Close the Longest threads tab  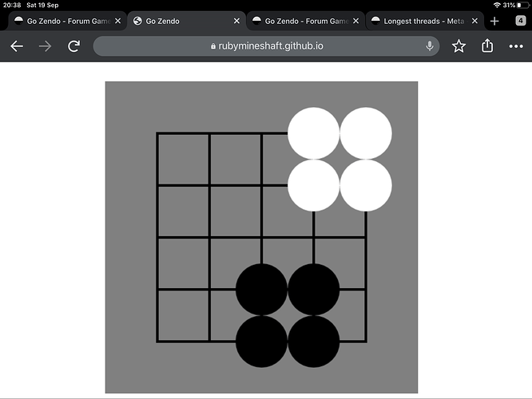(474, 21)
